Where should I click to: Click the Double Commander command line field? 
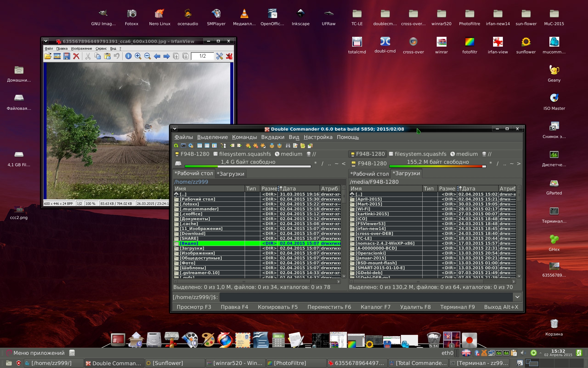point(366,297)
